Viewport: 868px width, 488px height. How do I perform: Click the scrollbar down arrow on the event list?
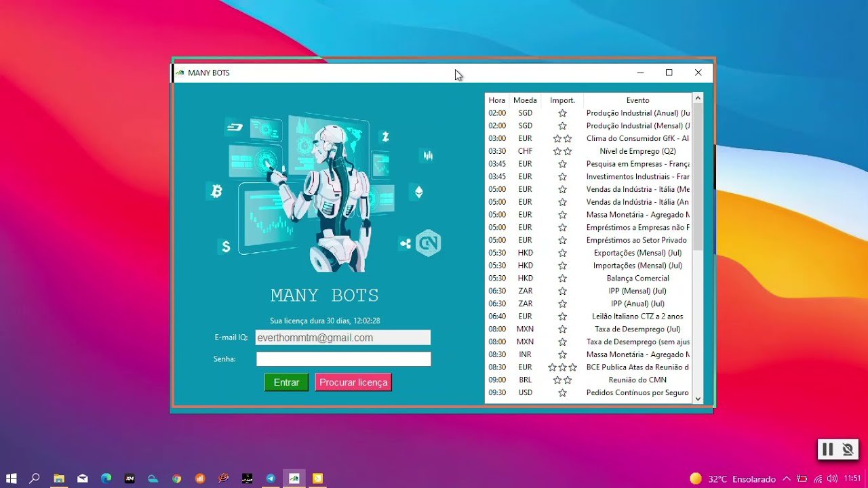click(x=698, y=398)
